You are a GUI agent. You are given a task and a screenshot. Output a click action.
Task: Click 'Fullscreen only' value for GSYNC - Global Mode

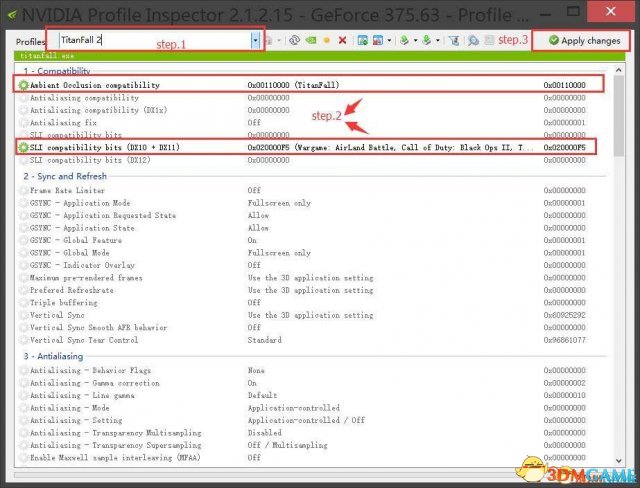tap(279, 253)
